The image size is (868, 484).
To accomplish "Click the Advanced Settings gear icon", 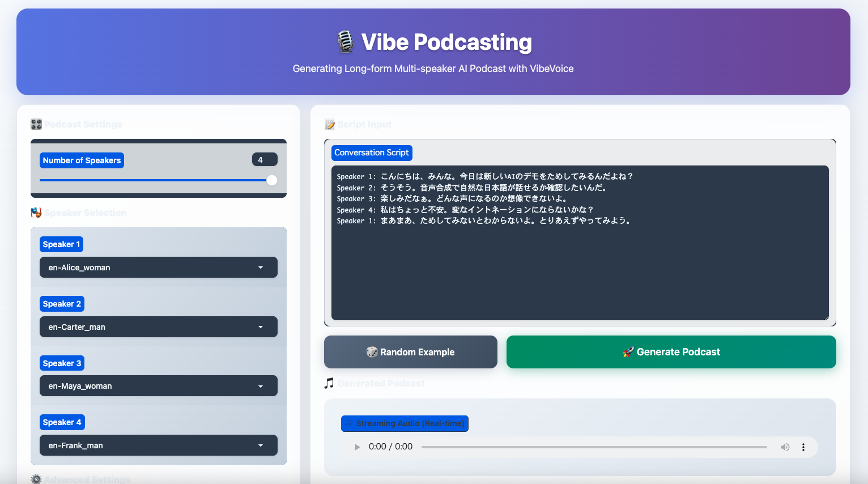I will (x=36, y=479).
